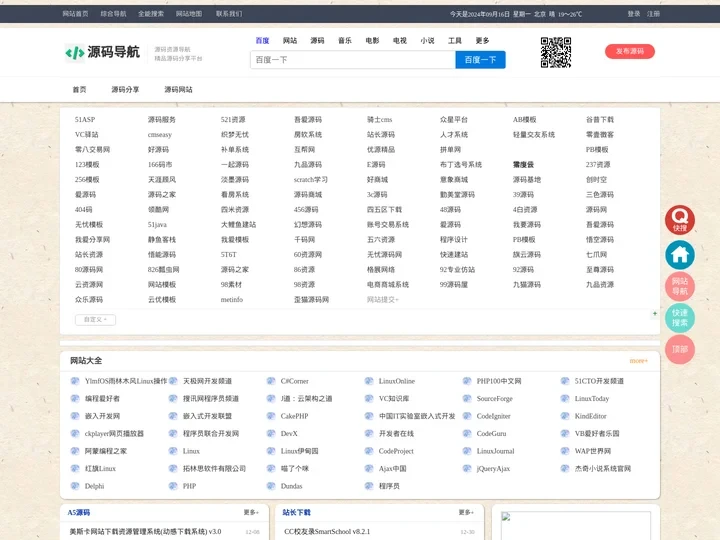Click the A5源码 panel heading

[x=79, y=512]
